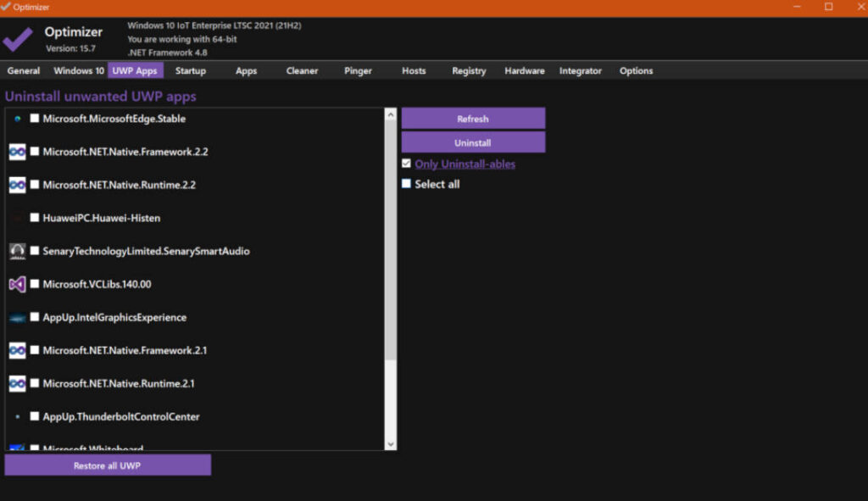Click the Select all label
868x501 pixels.
[x=437, y=184]
